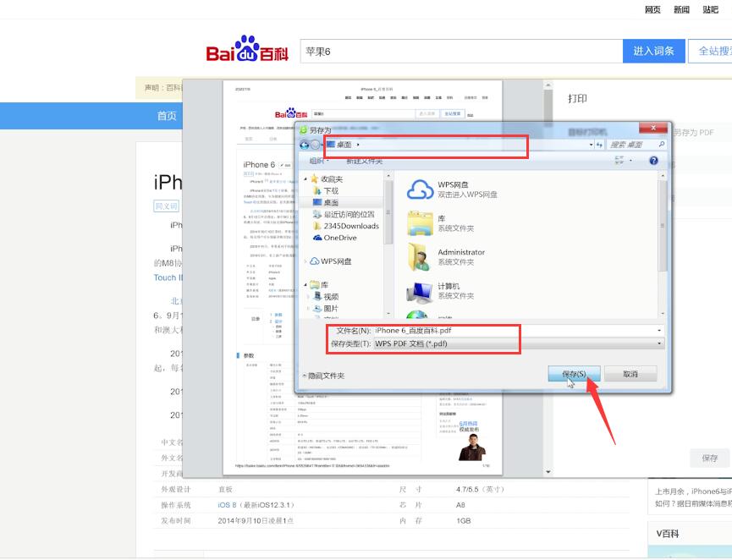
Task: Click the 保存(S) button
Action: click(575, 374)
